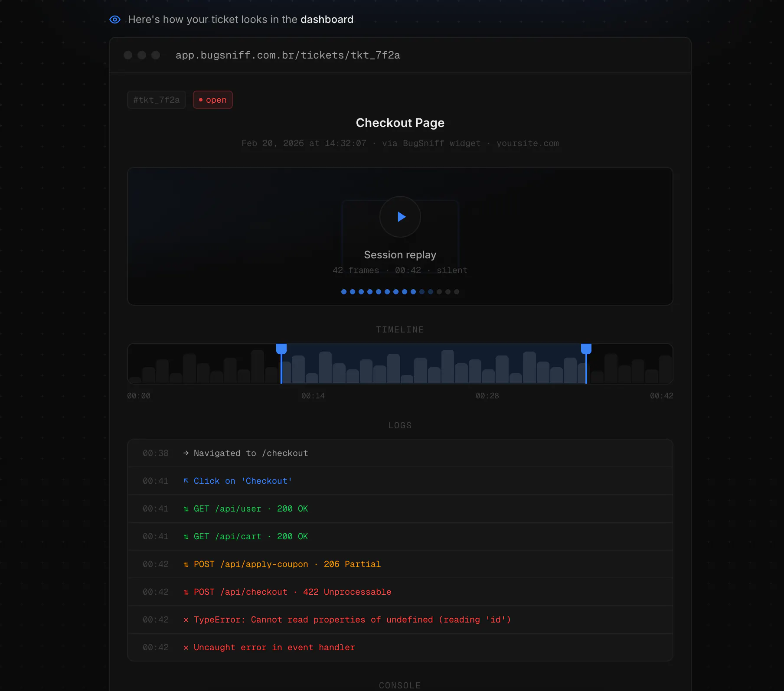
Task: Click the 00:38 timestamp in logs
Action: (155, 453)
